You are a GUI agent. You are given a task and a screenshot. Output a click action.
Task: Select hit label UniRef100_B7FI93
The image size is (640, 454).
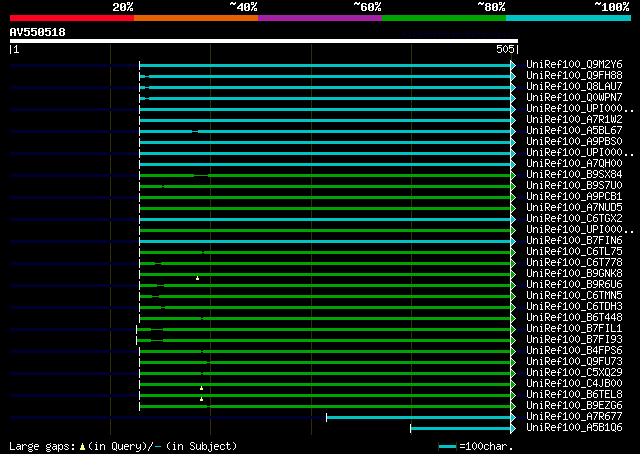574,340
